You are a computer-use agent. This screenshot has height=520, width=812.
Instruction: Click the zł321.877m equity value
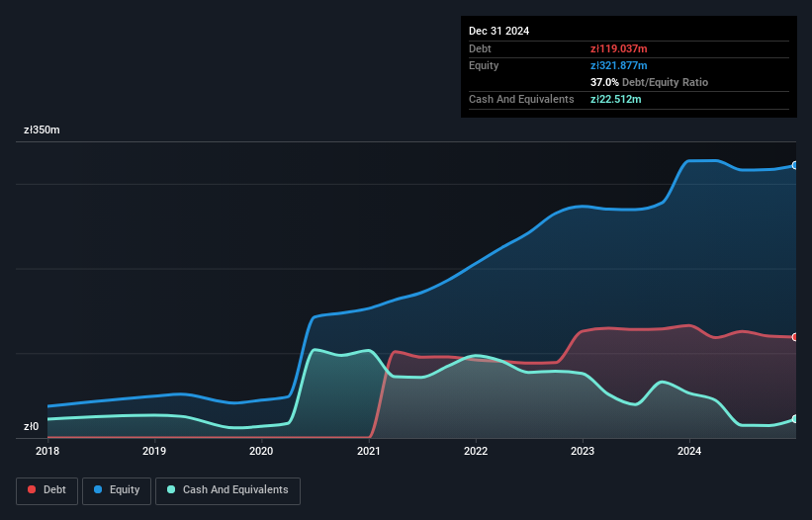pyautogui.click(x=619, y=65)
